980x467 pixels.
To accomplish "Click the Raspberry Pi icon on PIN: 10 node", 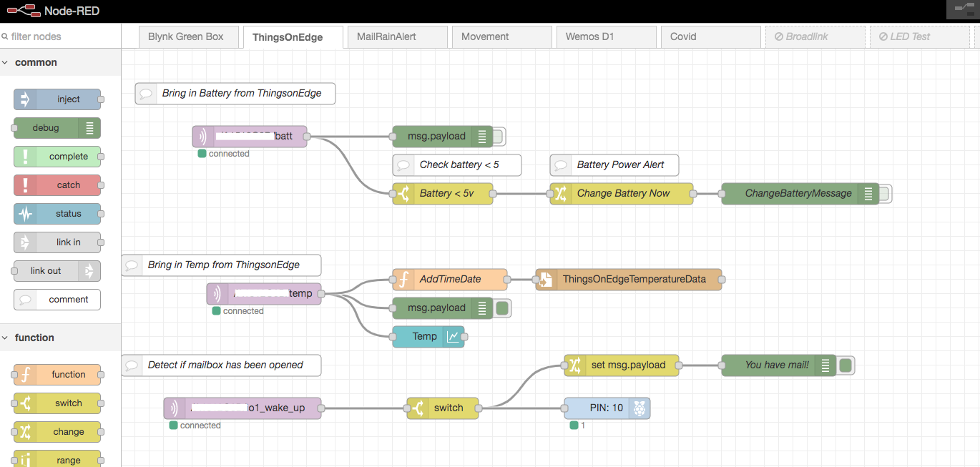I will [x=639, y=408].
